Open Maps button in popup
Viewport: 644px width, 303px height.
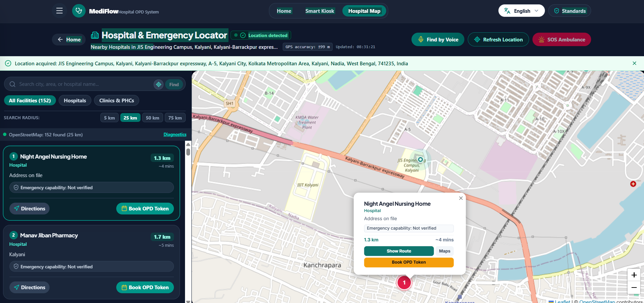pos(444,251)
